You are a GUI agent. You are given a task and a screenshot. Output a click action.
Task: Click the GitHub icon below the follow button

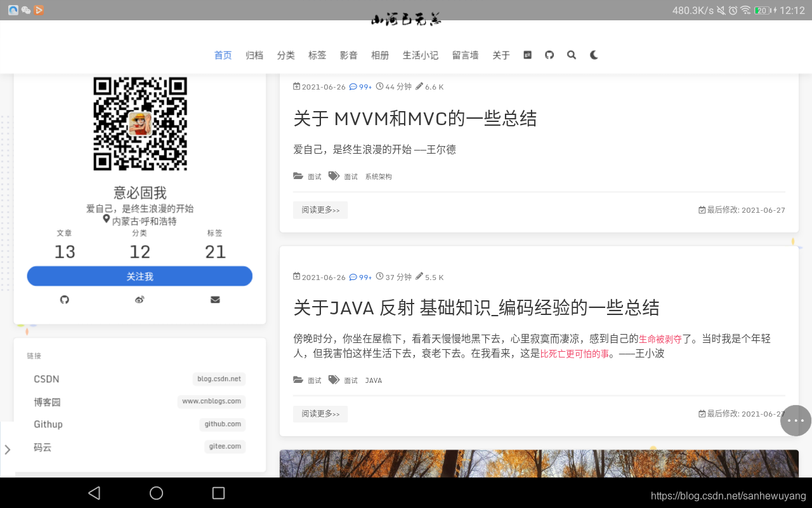64,299
